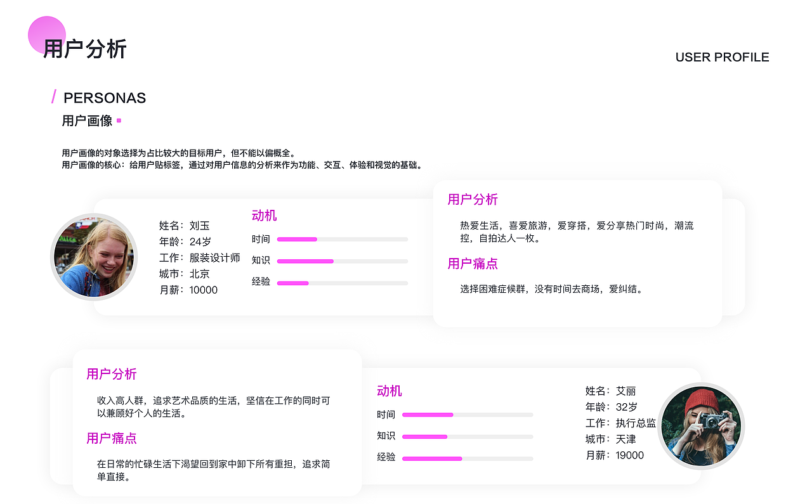Click Liu Yu's blonde girl avatar photo
Viewport: 812px width, 504px height.
click(x=94, y=257)
